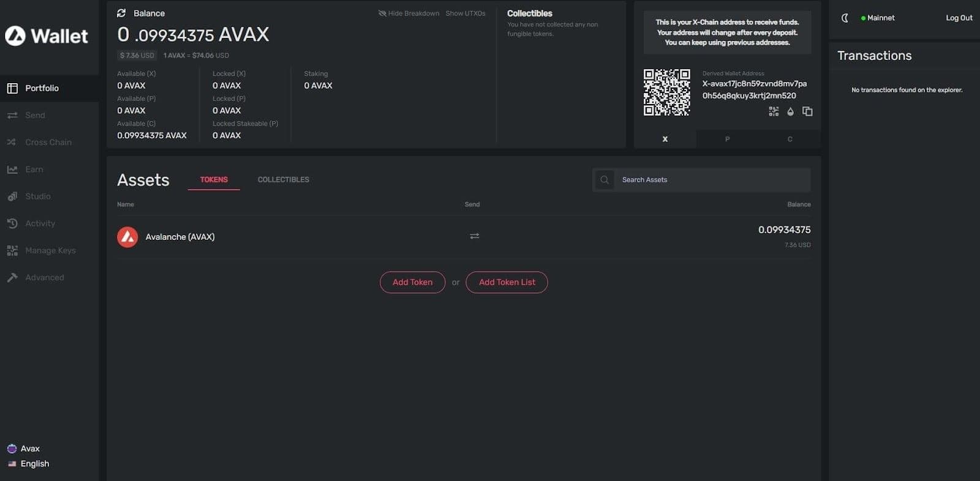This screenshot has height=481, width=980.
Task: Click the Activity history icon
Action: pyautogui.click(x=12, y=223)
